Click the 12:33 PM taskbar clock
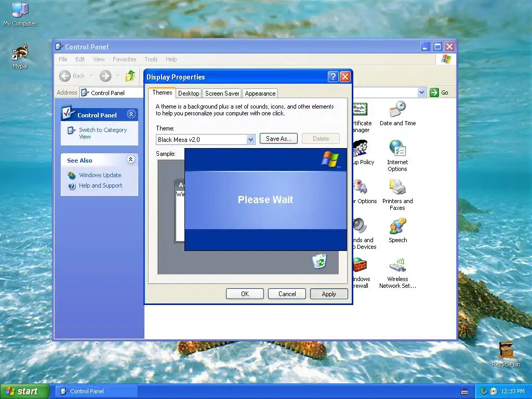 513,391
